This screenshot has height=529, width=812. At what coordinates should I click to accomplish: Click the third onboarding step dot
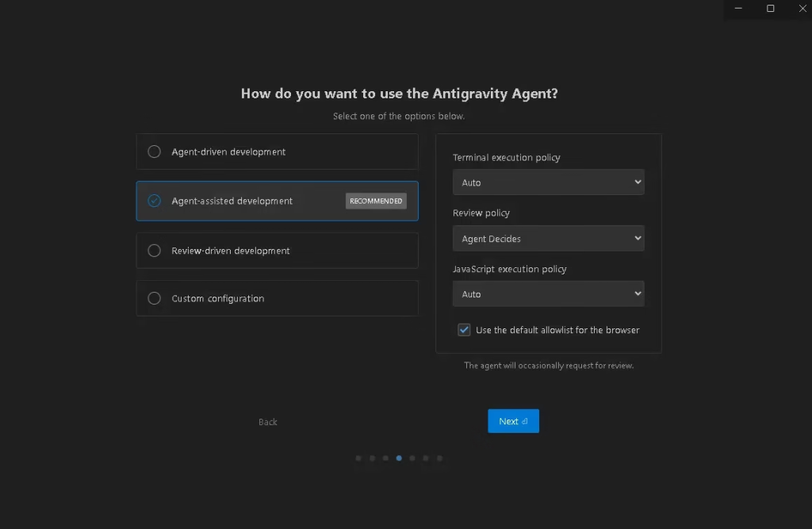coord(385,458)
